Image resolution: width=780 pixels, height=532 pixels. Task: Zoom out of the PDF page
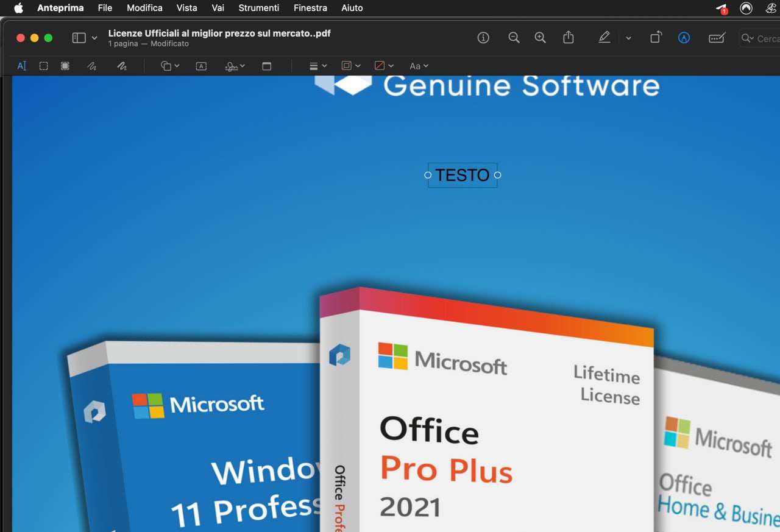click(514, 38)
